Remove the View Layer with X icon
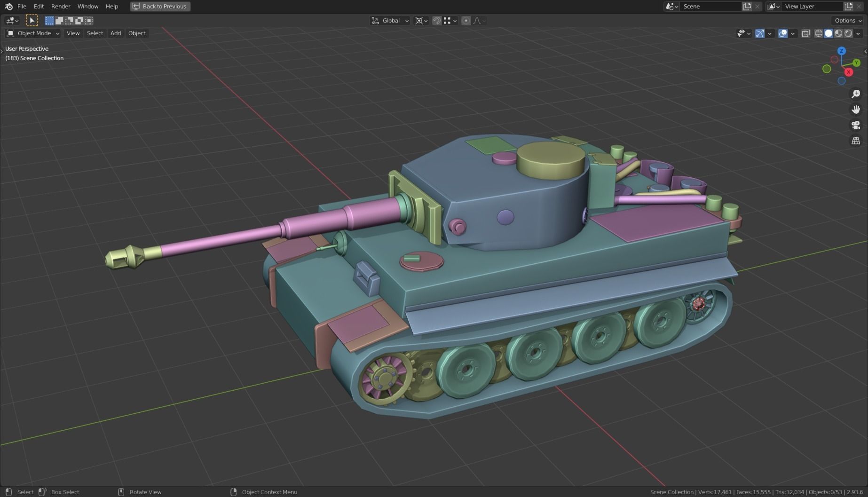Screen dimensions: 868x497 click(x=859, y=7)
